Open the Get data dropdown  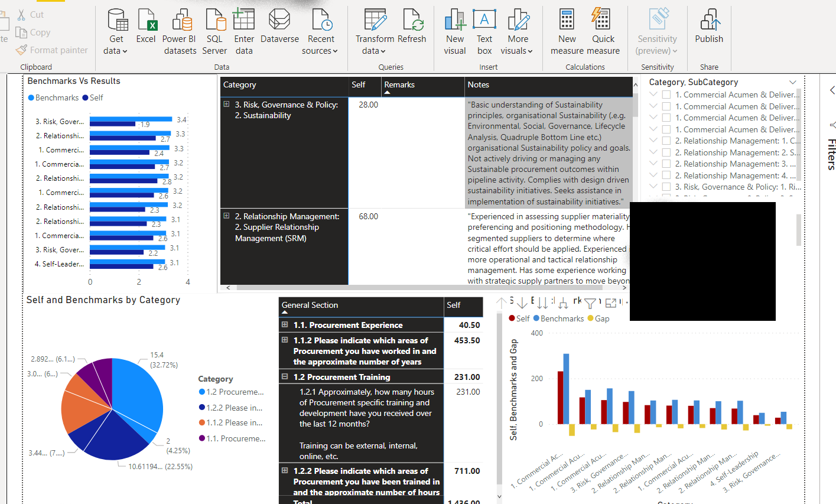(x=116, y=45)
